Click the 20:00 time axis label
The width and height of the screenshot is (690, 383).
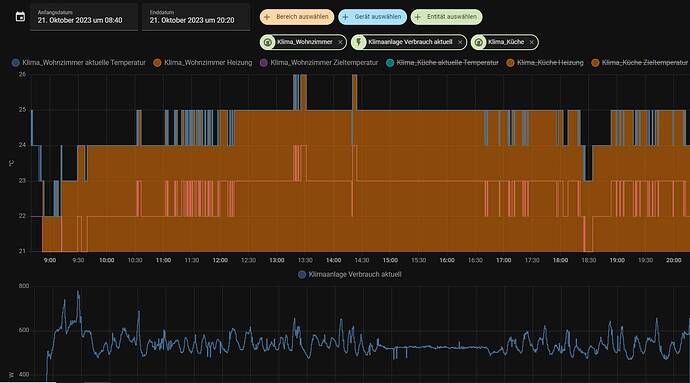(x=673, y=261)
